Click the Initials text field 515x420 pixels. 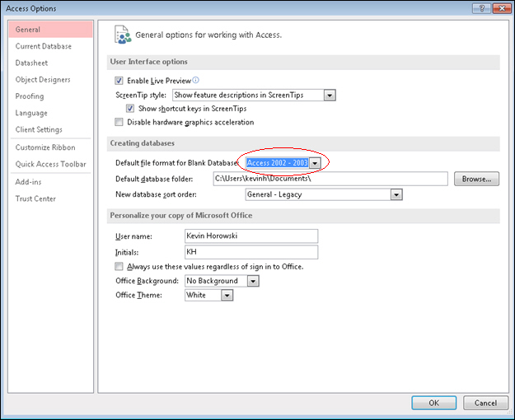251,252
